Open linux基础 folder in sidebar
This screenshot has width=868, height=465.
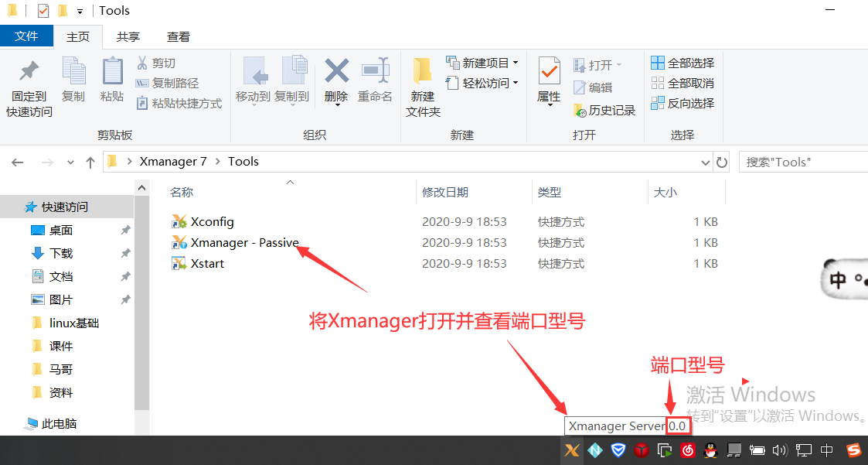66,323
